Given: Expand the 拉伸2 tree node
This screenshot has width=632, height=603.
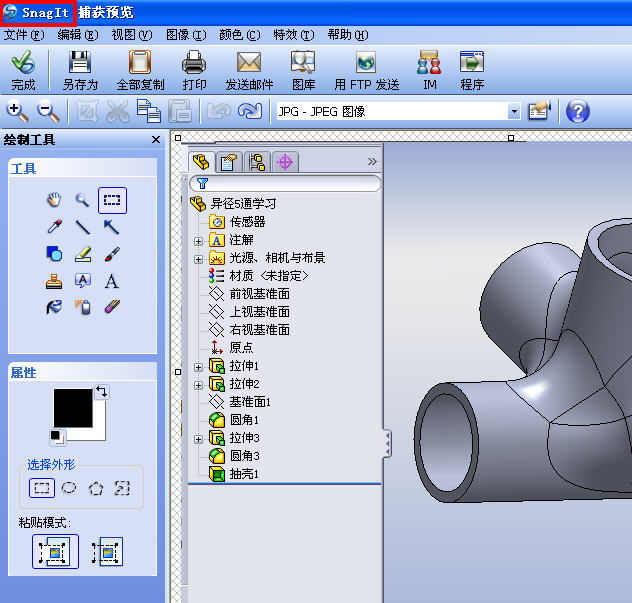Looking at the screenshot, I should pyautogui.click(x=198, y=385).
